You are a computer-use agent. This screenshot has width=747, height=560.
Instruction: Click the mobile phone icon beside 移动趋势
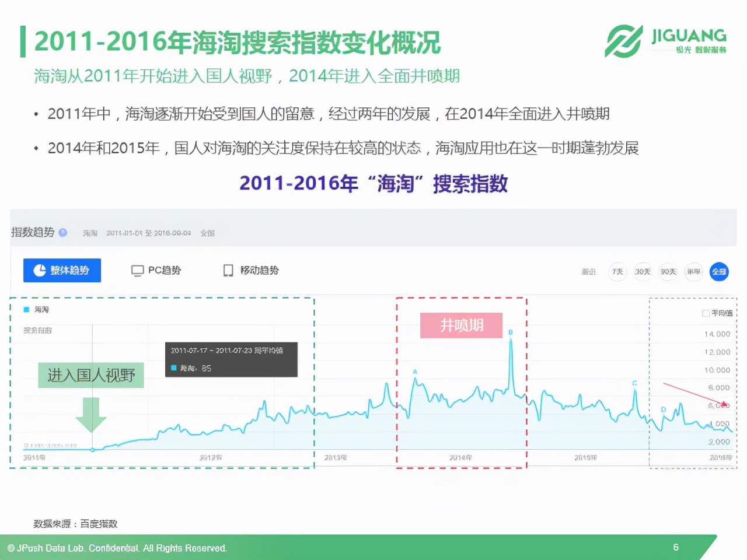228,270
